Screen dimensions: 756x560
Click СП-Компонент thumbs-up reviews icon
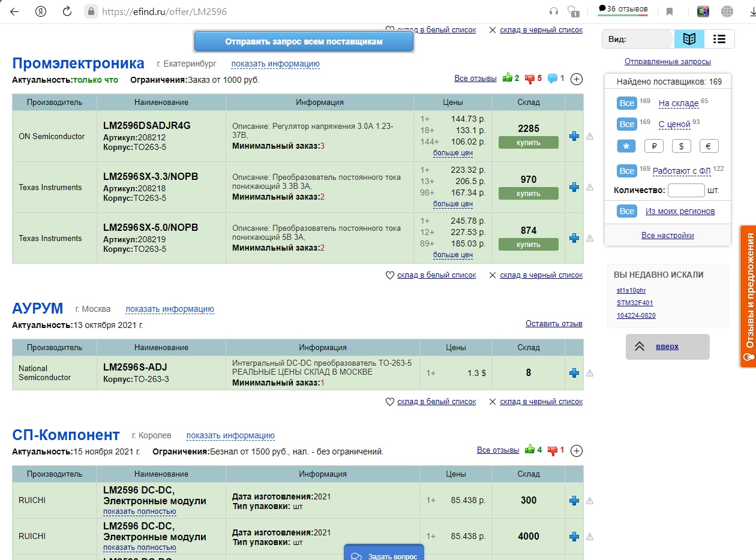(x=530, y=450)
